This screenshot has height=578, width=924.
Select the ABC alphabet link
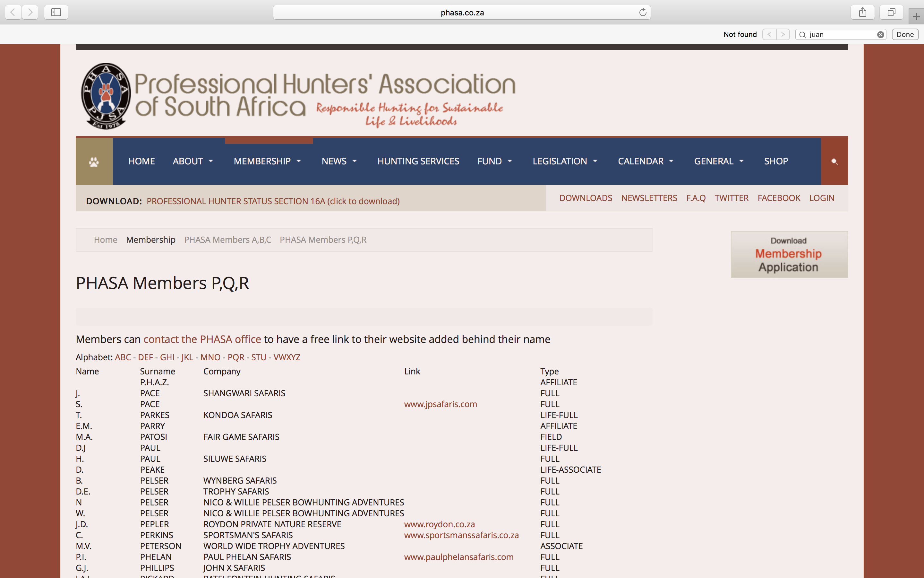pos(123,357)
